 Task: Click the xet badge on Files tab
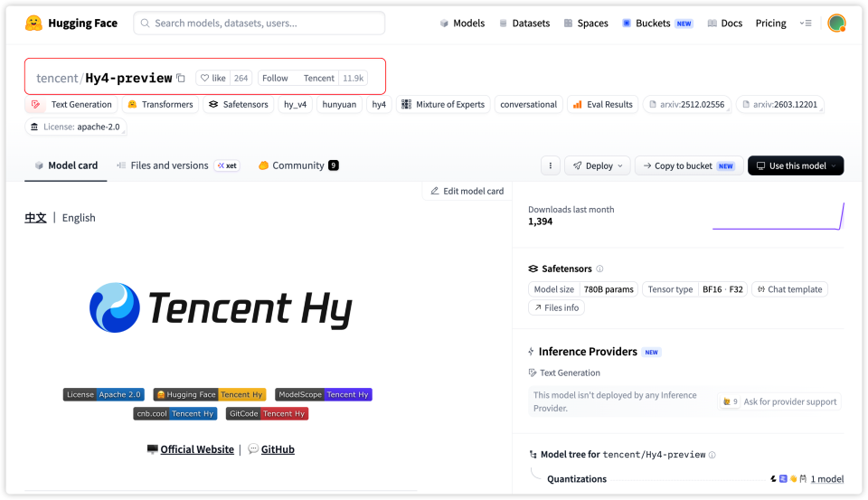click(227, 165)
